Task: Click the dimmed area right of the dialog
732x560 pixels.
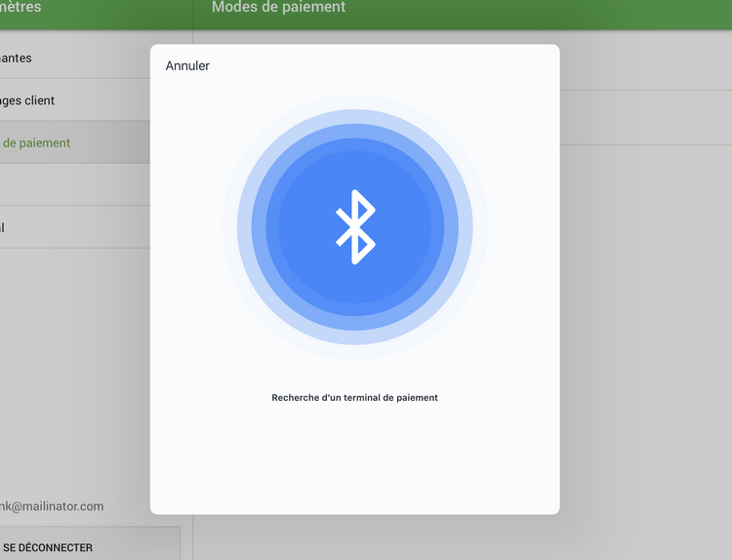Action: coord(644,341)
